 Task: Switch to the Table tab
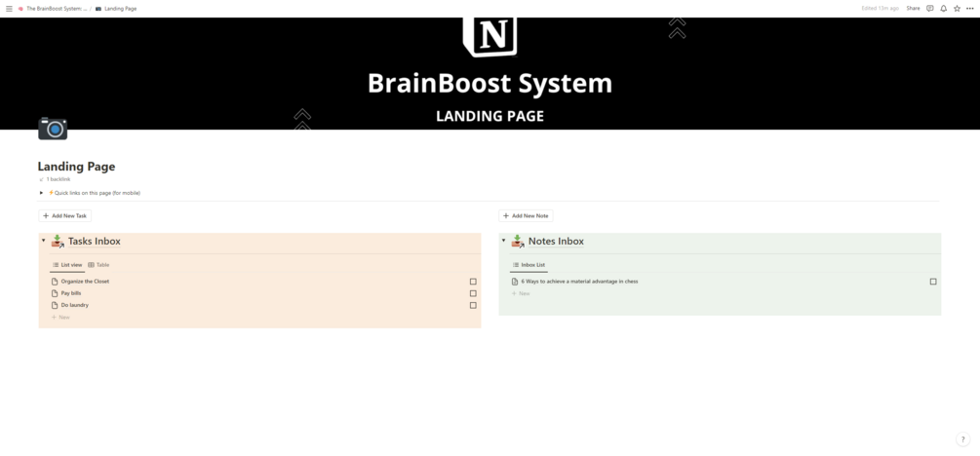click(98, 265)
